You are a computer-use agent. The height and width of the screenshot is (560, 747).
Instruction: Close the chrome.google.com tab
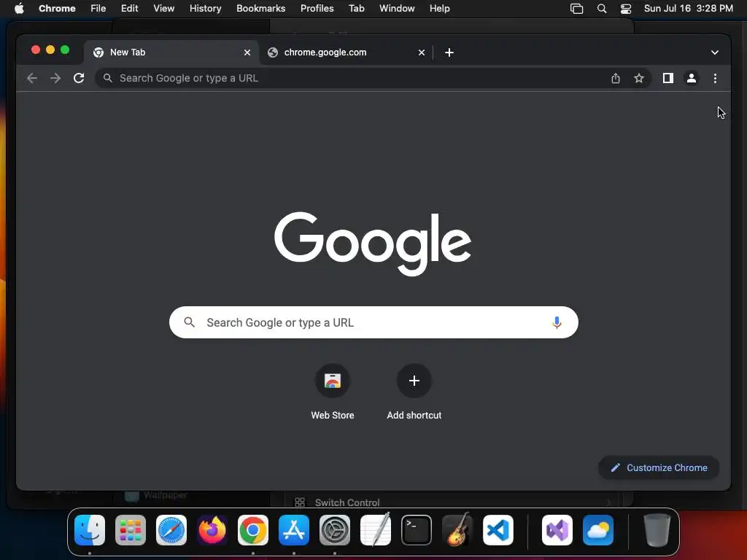[x=421, y=52]
